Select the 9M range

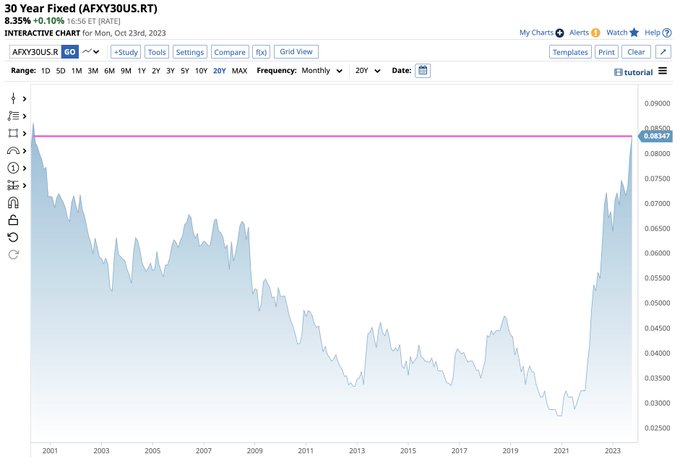point(126,71)
